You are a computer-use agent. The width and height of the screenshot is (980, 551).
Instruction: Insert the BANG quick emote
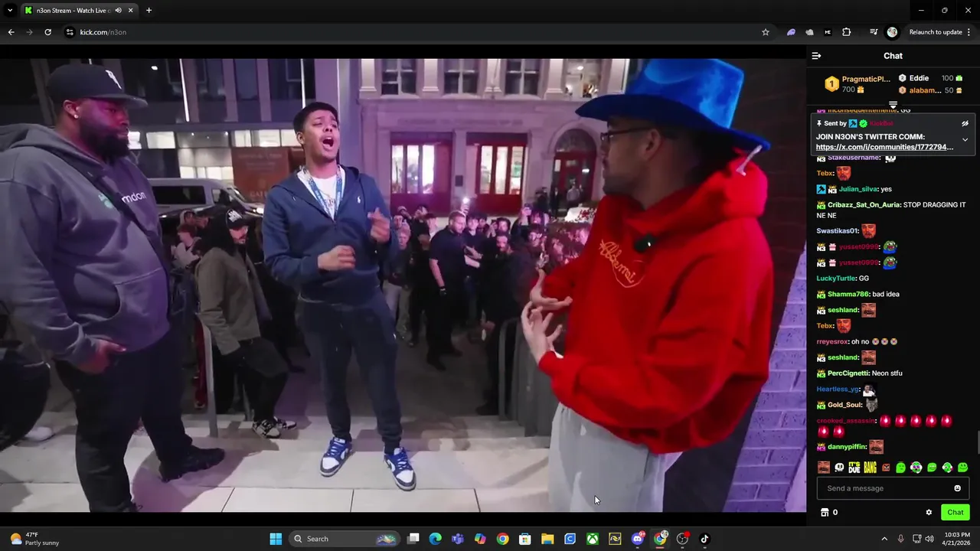[x=871, y=468]
